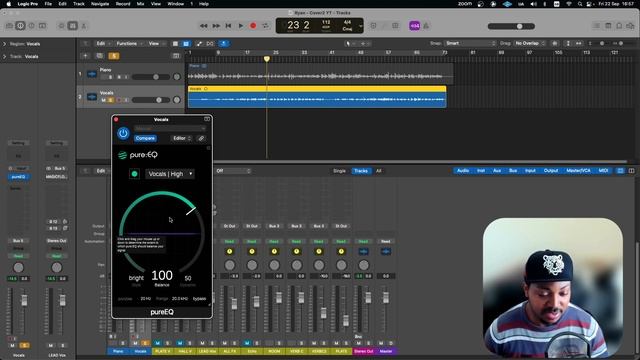Adjust the master volume slider in control bar
This screenshot has width=640, height=360.
511,26
